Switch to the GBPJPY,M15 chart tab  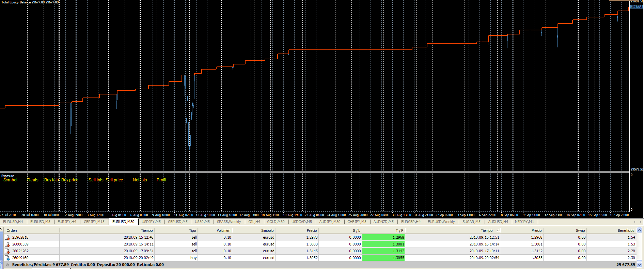tap(94, 222)
